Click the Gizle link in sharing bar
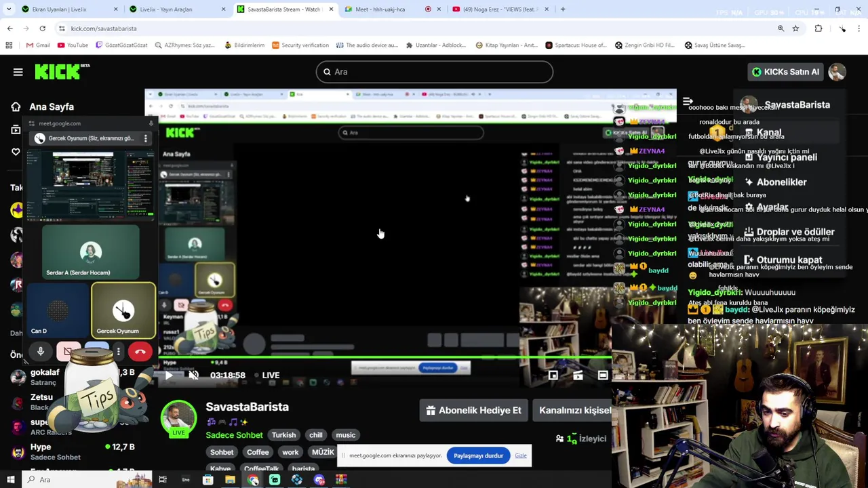This screenshot has height=488, width=868. (520, 455)
